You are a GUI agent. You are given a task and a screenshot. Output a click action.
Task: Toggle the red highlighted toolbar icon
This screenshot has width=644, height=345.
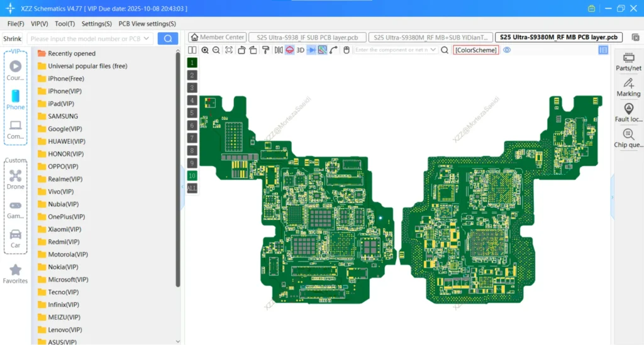tap(289, 50)
